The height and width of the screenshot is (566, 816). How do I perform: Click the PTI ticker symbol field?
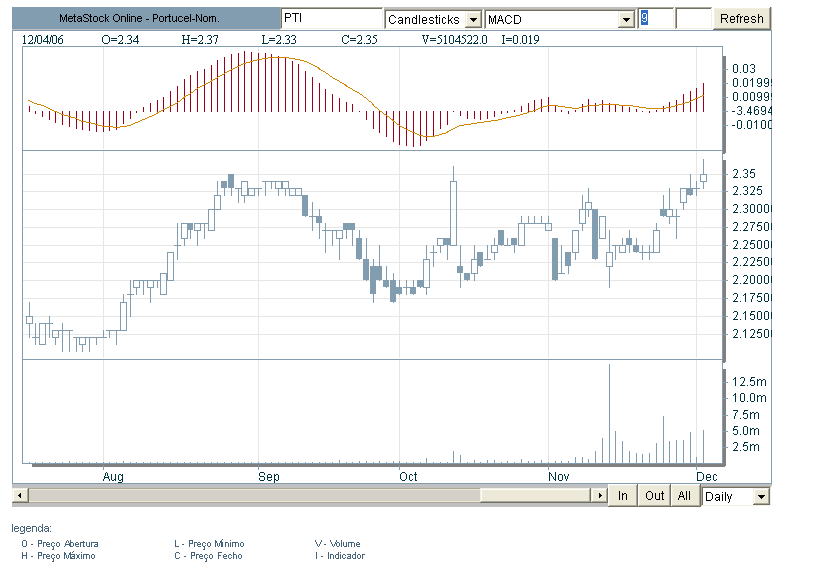point(330,18)
